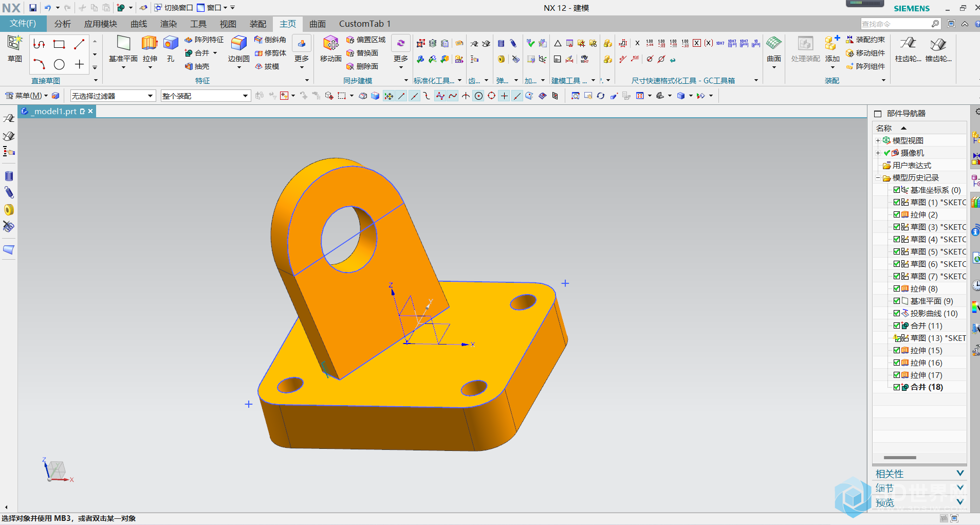Click the 替换面 replace face tool
This screenshot has width=980, height=525.
(362, 53)
